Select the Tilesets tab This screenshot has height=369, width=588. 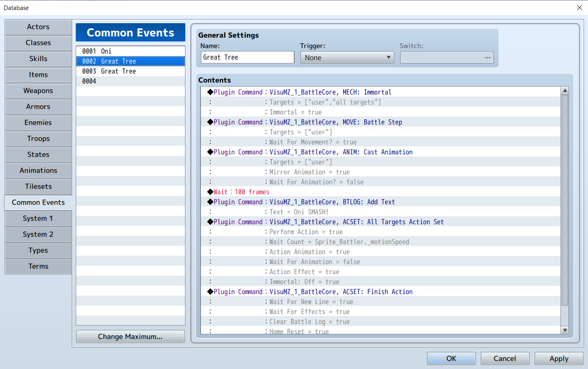[38, 187]
